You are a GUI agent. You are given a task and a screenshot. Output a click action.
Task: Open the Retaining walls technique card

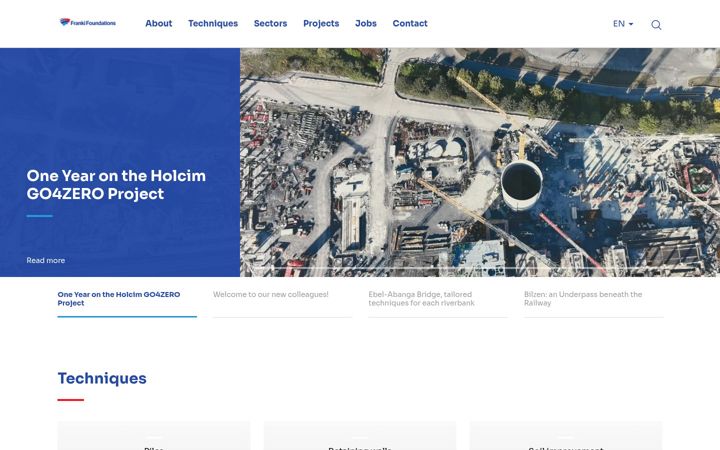coord(360,436)
